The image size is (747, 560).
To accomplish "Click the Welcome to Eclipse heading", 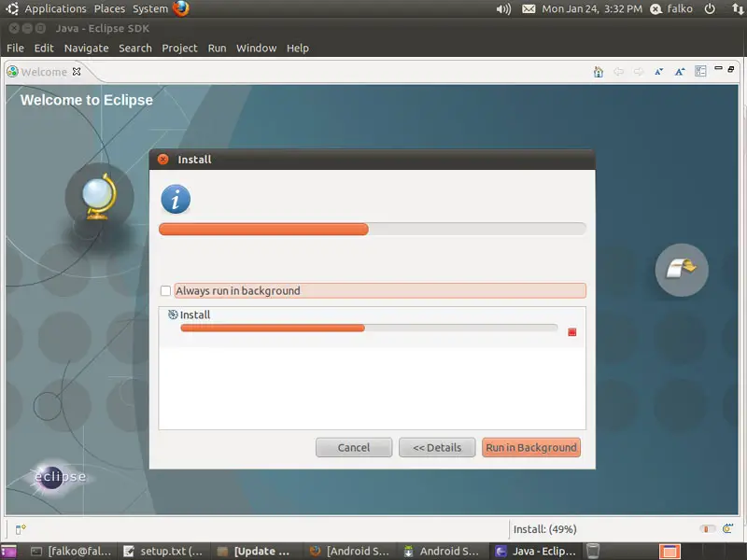I will pos(87,100).
